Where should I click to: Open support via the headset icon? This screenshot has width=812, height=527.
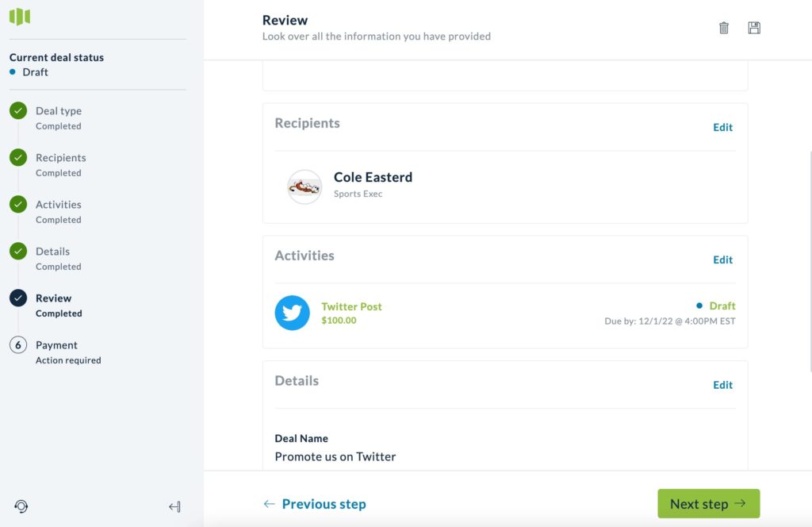click(21, 506)
